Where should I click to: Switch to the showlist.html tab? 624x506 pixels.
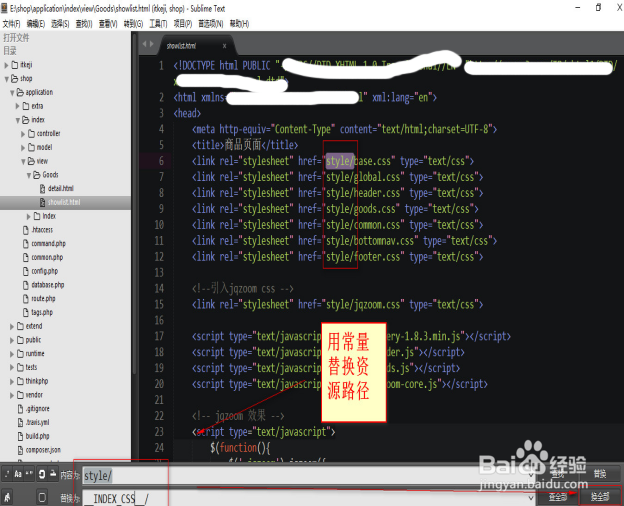(x=195, y=46)
